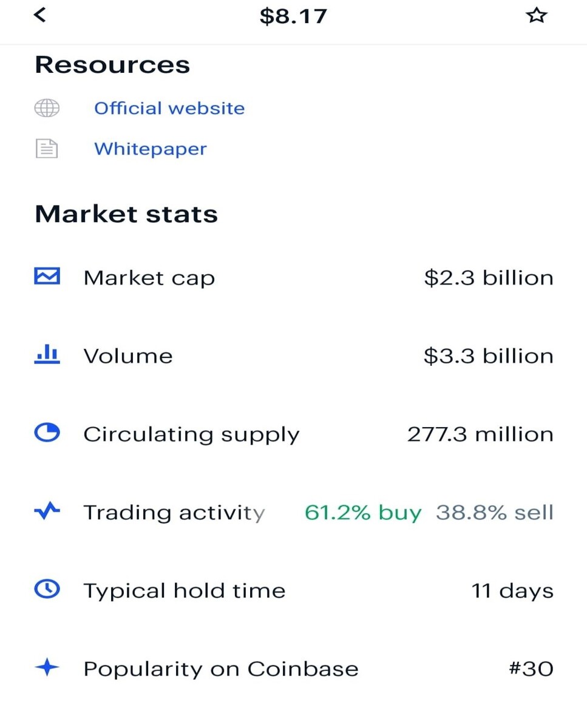Select the Market cap label

[x=149, y=278]
